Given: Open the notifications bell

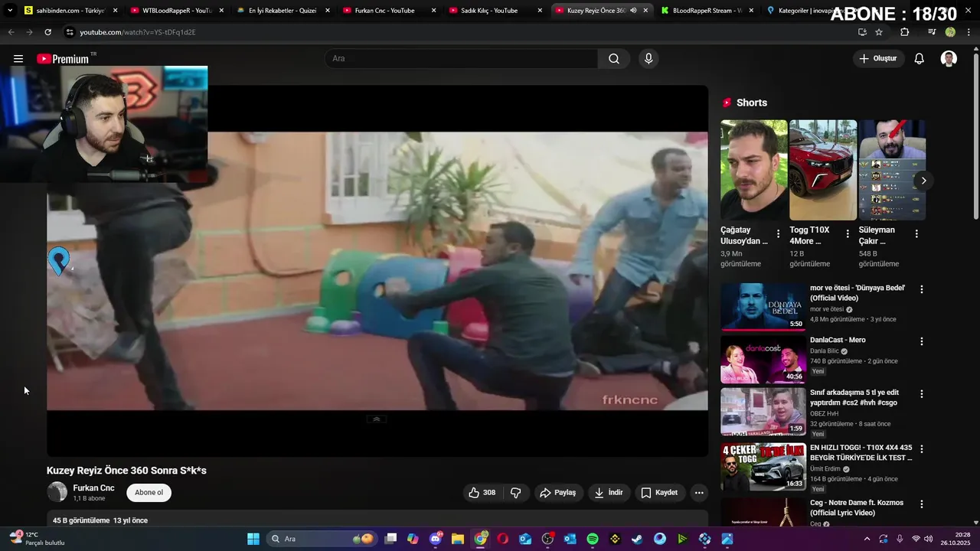Looking at the screenshot, I should click(920, 59).
